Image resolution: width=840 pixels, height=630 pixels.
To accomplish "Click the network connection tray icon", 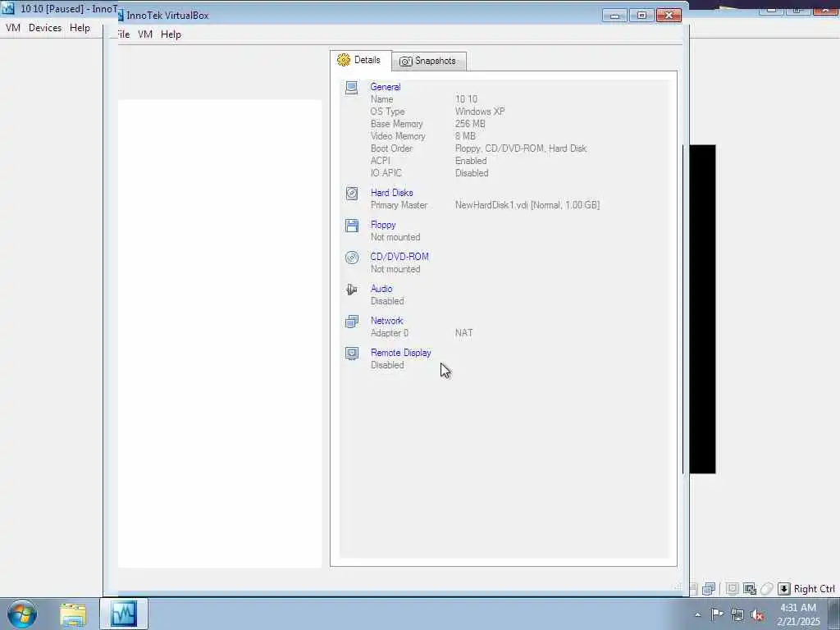I will [x=737, y=614].
